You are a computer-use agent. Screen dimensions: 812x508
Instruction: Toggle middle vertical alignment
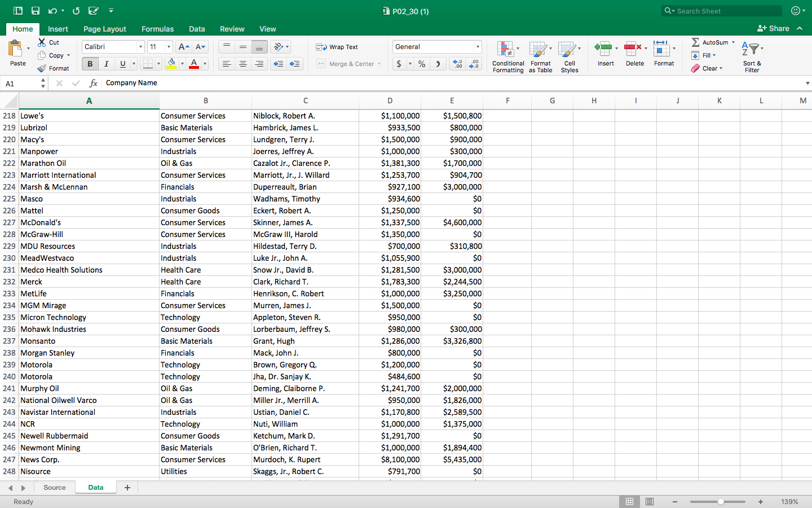pyautogui.click(x=243, y=47)
